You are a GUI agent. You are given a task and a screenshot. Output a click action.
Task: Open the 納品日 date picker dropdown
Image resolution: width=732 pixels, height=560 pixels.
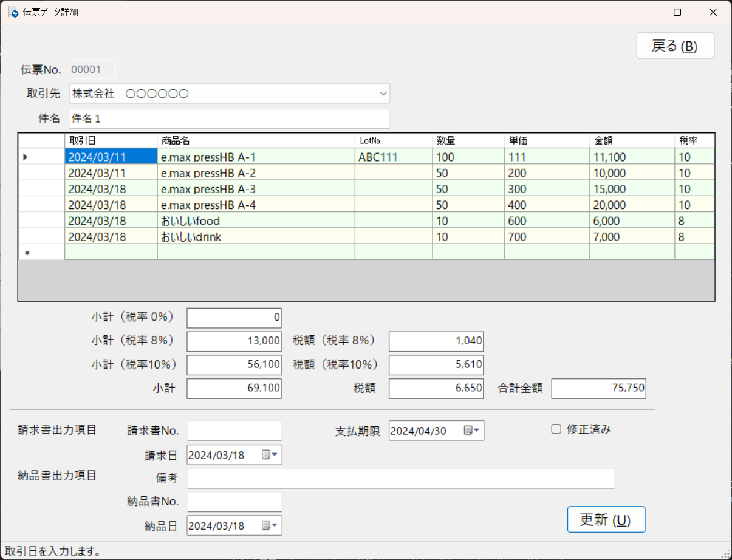(270, 525)
